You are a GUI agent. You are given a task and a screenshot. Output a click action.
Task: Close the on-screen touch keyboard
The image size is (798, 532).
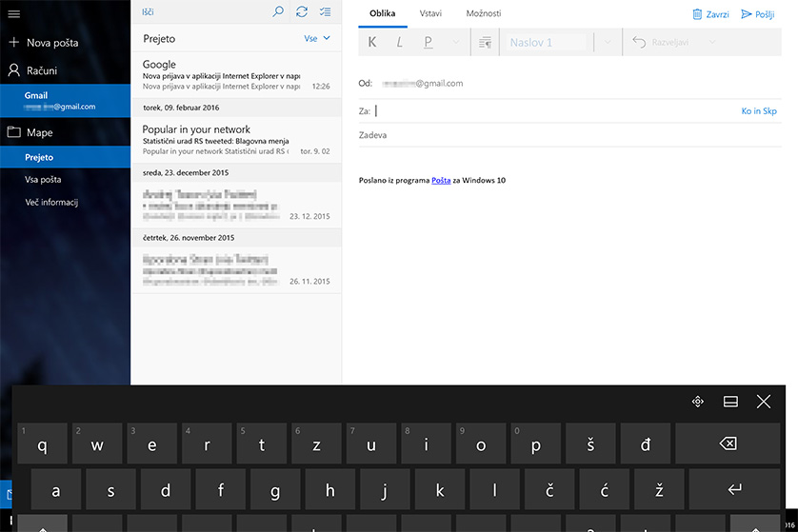point(764,402)
